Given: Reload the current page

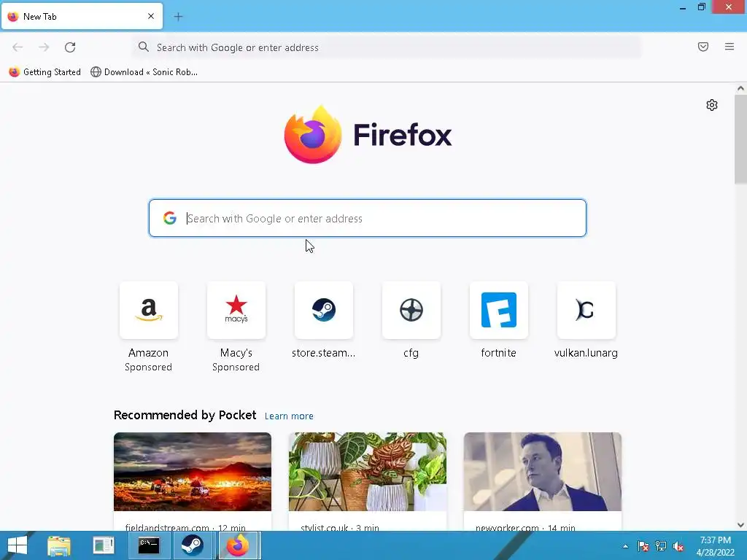Looking at the screenshot, I should pos(70,47).
